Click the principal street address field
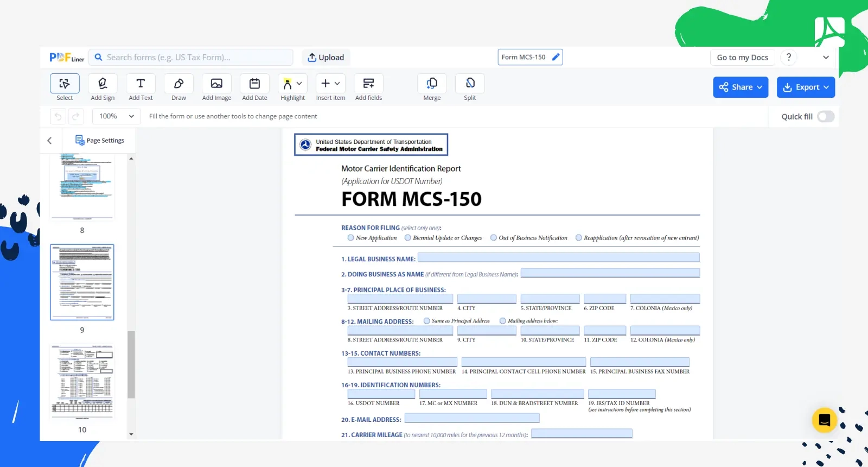868x467 pixels. tap(400, 299)
